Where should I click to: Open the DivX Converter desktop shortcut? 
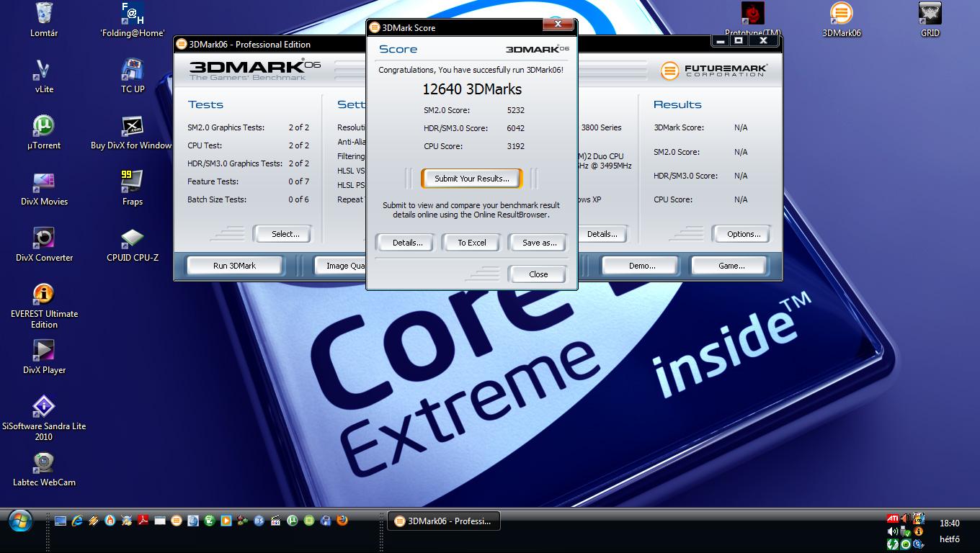(x=44, y=245)
